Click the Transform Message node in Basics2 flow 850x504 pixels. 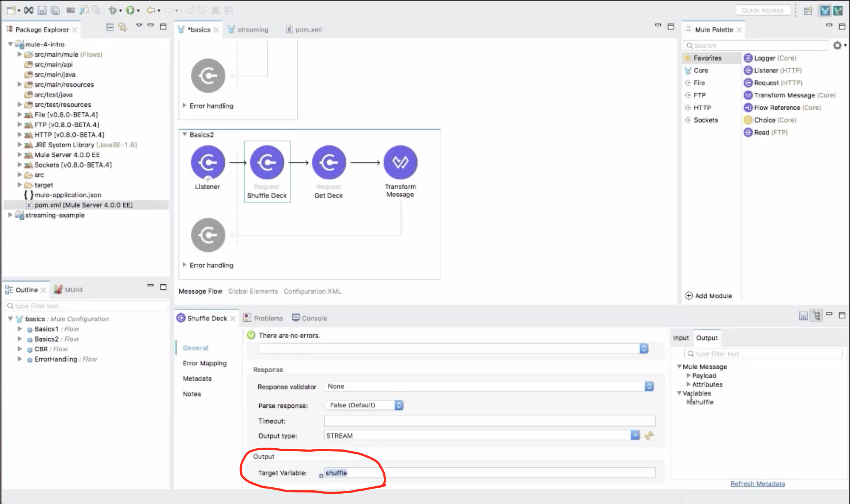point(400,163)
